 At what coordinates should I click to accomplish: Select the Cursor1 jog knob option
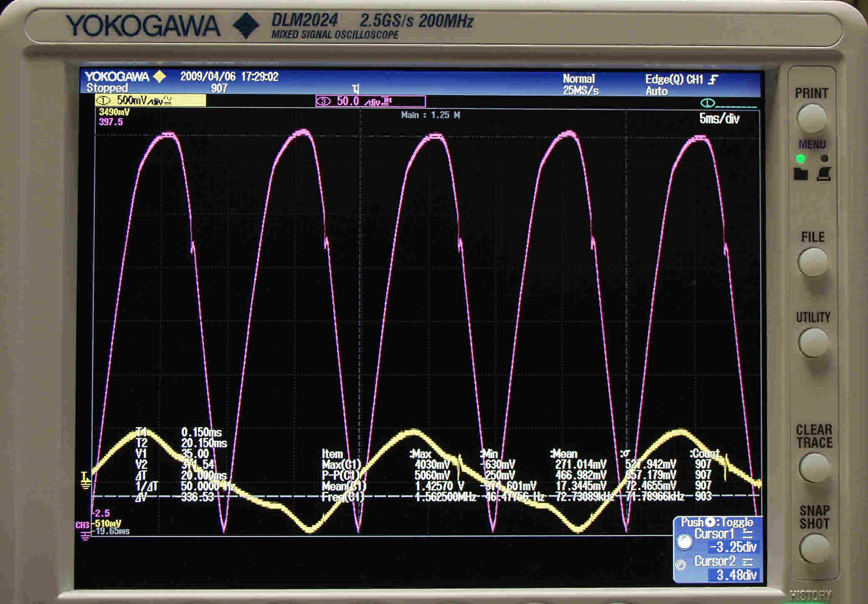pyautogui.click(x=684, y=541)
